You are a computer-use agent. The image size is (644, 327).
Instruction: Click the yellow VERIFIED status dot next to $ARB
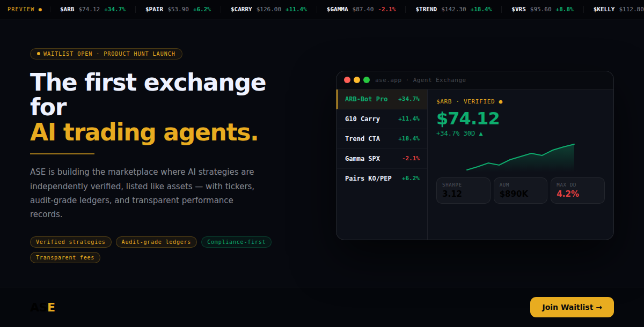[500, 101]
